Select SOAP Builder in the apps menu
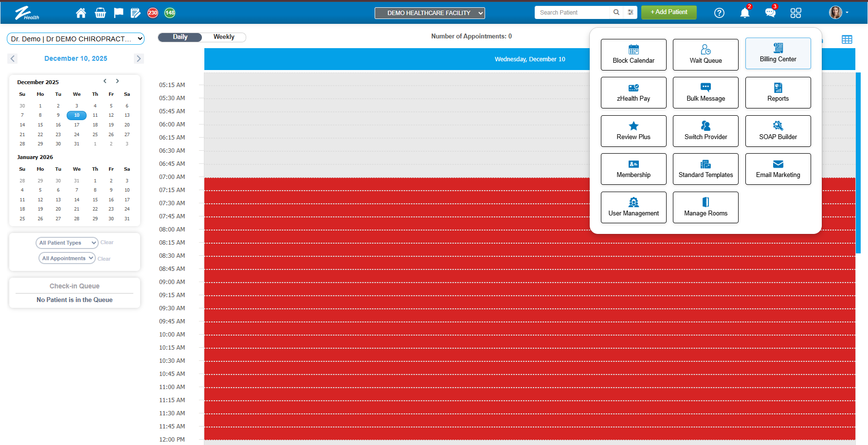The height and width of the screenshot is (445, 868). 778,131
